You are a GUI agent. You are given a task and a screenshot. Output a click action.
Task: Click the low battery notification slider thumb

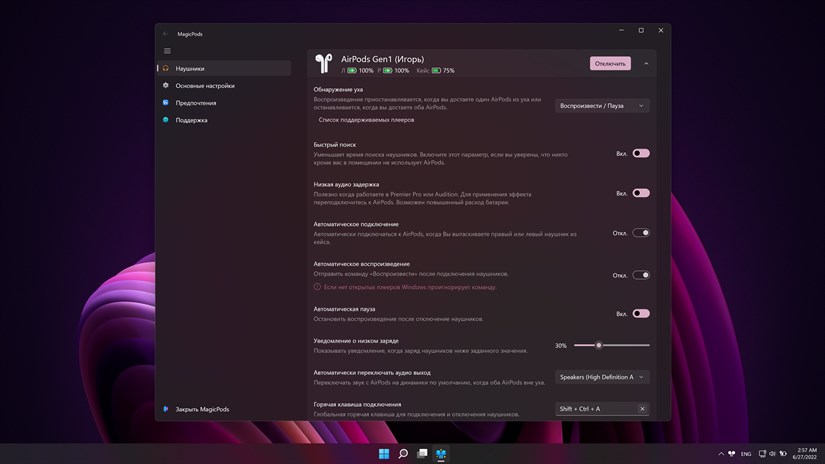[x=598, y=345]
